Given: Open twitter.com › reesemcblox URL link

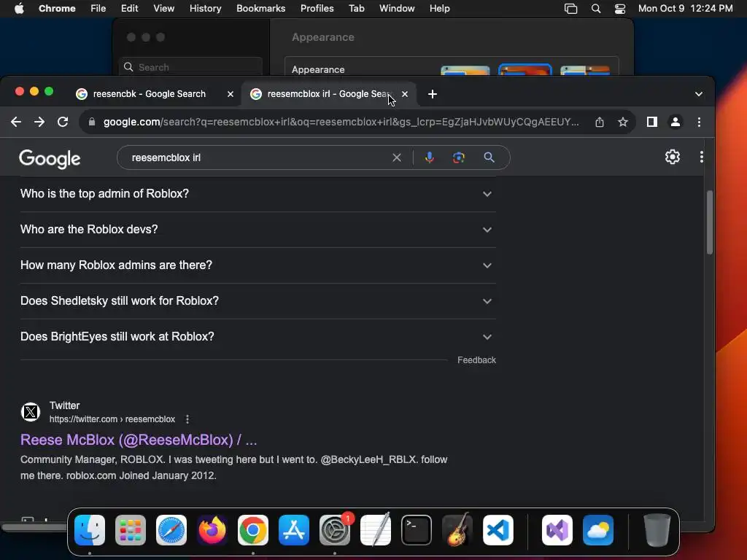Looking at the screenshot, I should tap(112, 419).
